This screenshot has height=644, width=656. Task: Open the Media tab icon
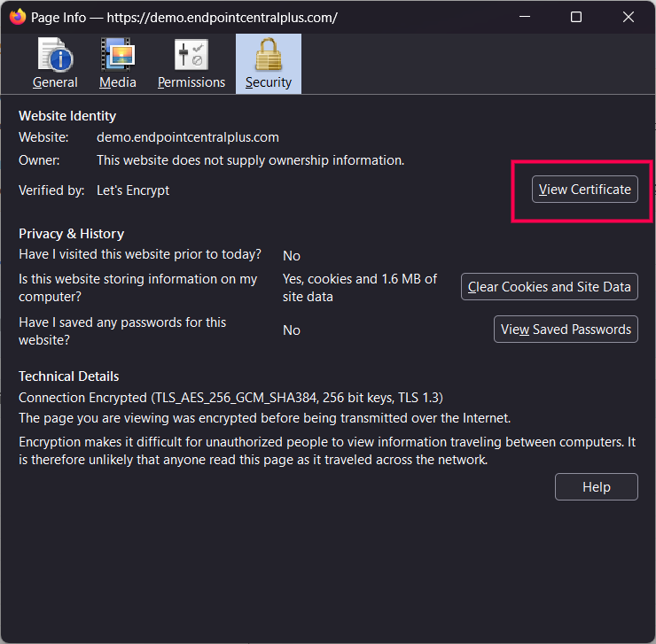pyautogui.click(x=118, y=55)
